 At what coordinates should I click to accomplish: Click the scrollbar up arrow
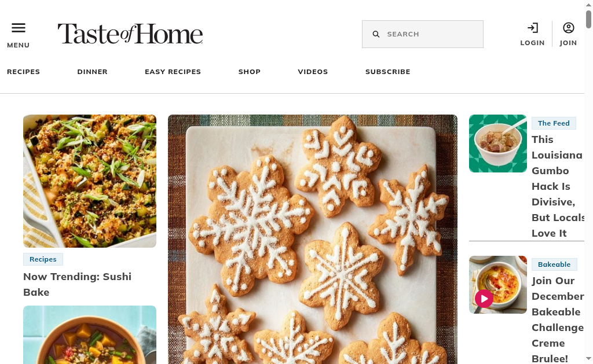(588, 3)
